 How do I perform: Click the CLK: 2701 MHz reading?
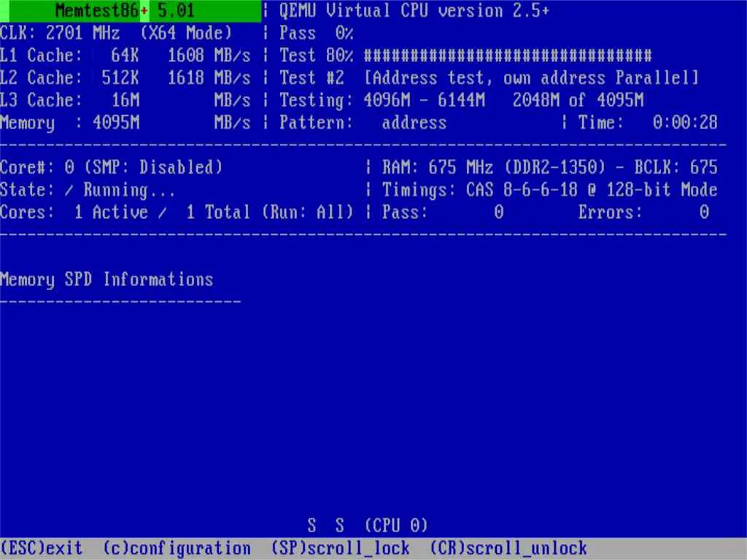pos(60,33)
